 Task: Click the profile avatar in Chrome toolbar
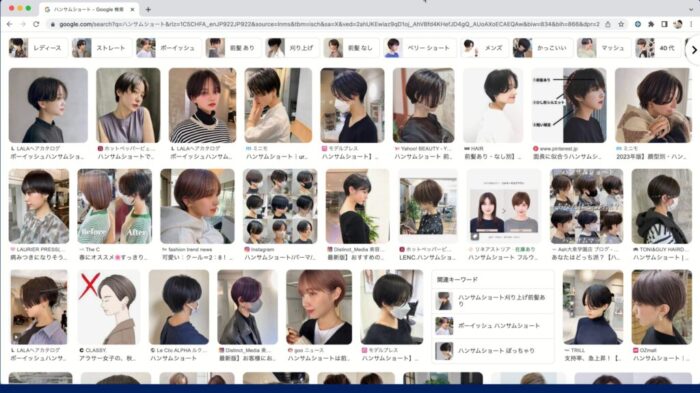click(x=678, y=24)
